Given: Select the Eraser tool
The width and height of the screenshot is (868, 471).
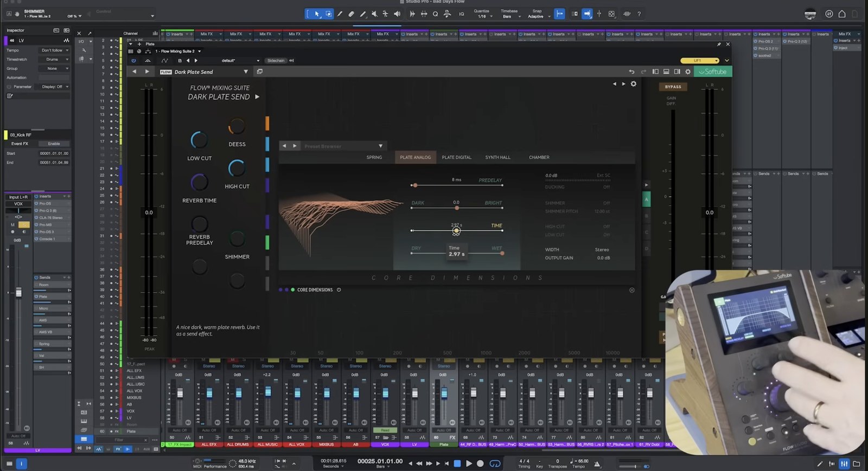Looking at the screenshot, I should click(x=351, y=14).
